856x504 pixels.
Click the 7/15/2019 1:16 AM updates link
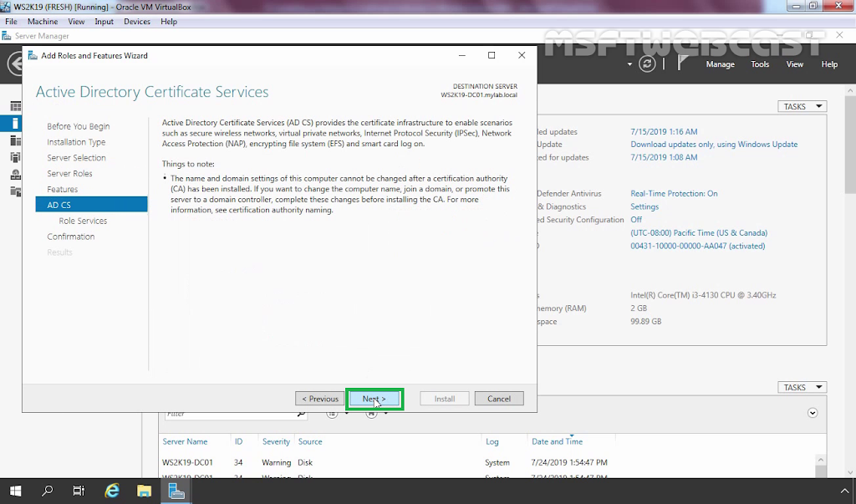point(664,131)
